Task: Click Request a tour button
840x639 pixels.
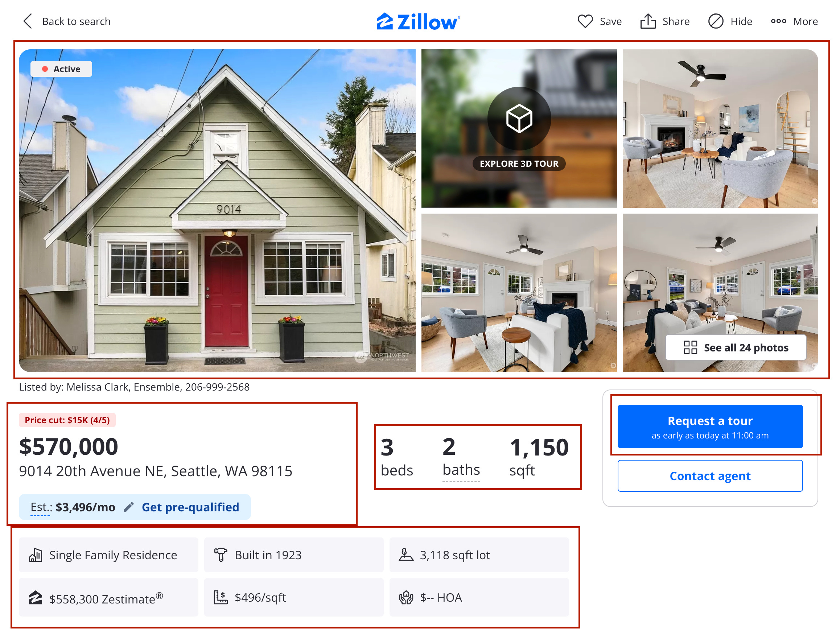Action: [x=709, y=426]
